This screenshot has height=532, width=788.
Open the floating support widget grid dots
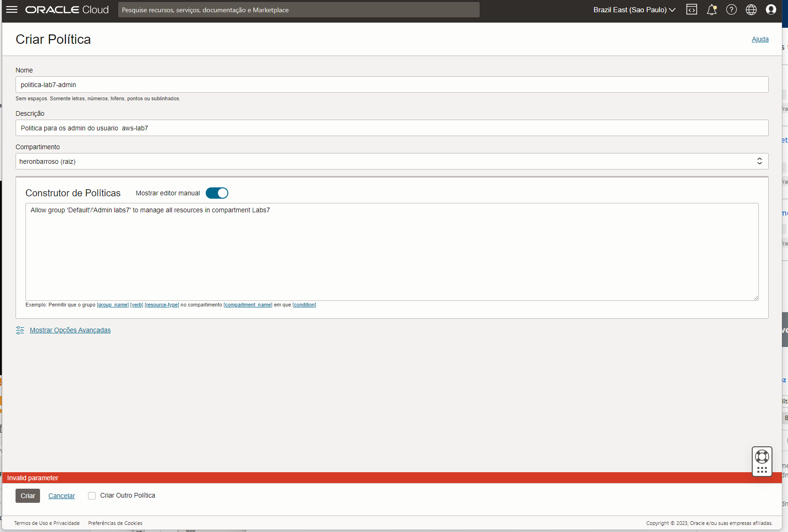762,470
